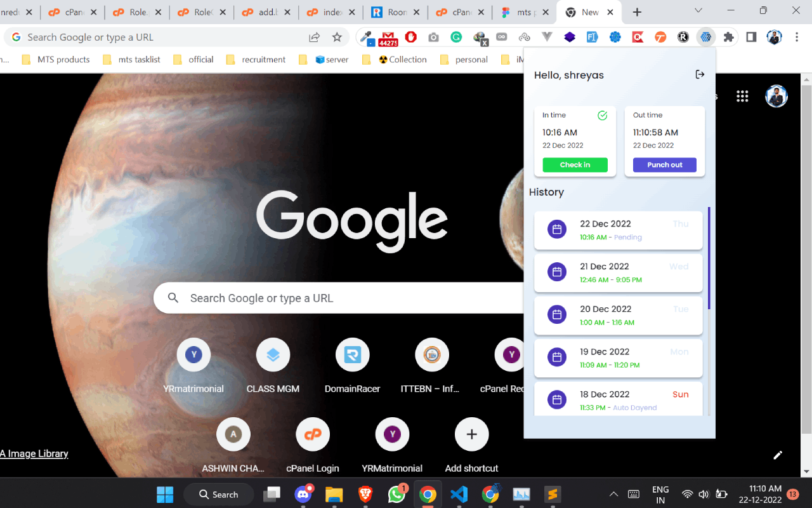Open the Collection bookmark folder
Image resolution: width=812 pixels, height=508 pixels.
coord(395,60)
